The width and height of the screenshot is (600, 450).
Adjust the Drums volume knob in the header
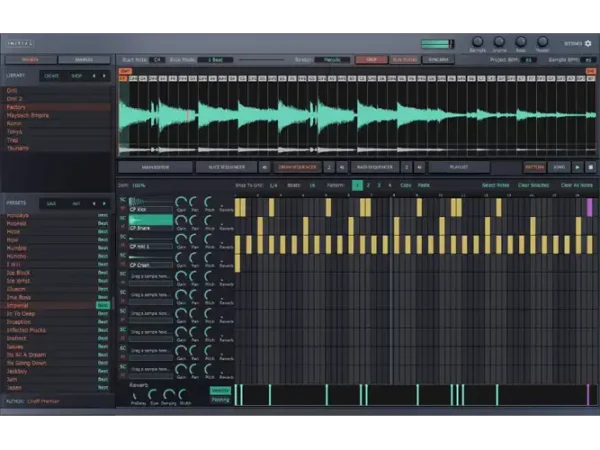click(x=499, y=42)
